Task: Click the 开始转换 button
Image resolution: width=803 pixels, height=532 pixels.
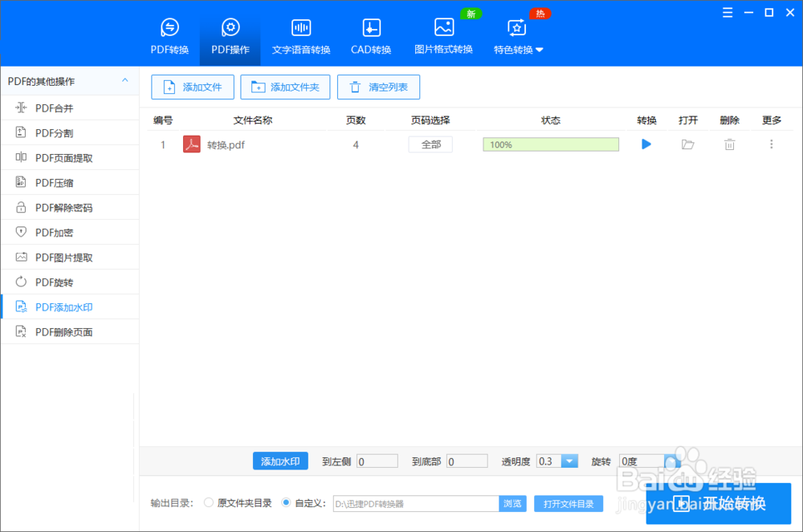Action: [x=719, y=503]
